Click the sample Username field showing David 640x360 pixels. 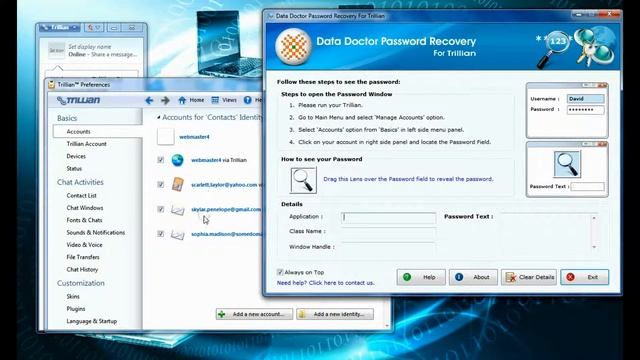tap(585, 99)
